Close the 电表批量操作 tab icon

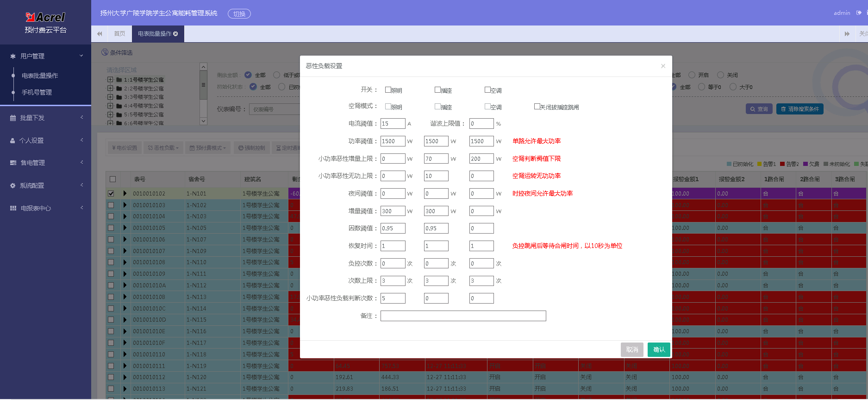point(175,34)
